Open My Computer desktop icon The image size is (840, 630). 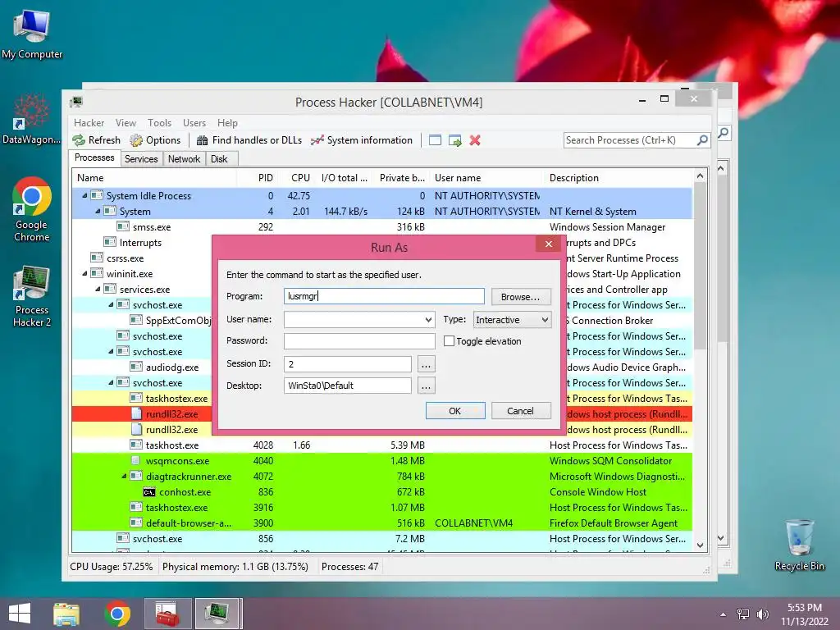(32, 34)
